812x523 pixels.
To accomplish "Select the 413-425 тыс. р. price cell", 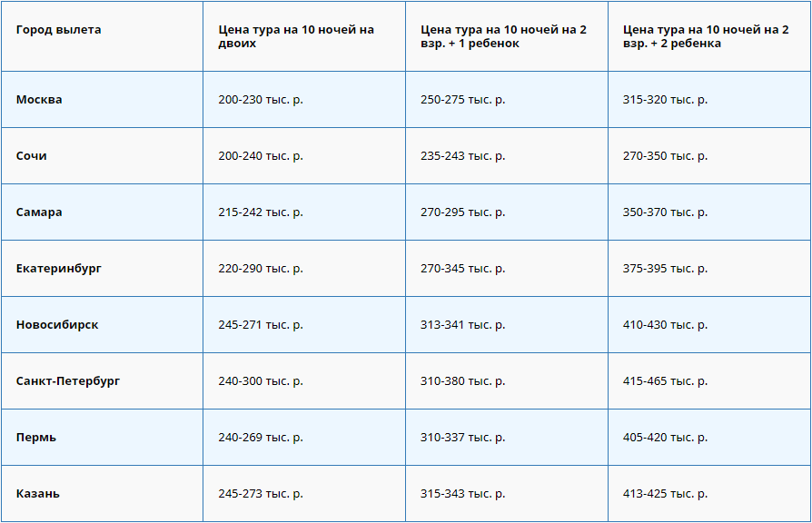I will (665, 494).
